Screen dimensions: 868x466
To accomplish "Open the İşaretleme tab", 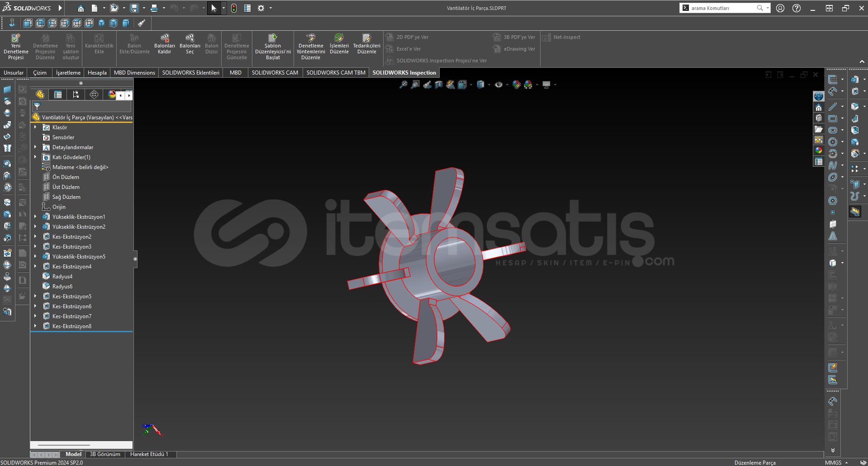I will point(68,72).
